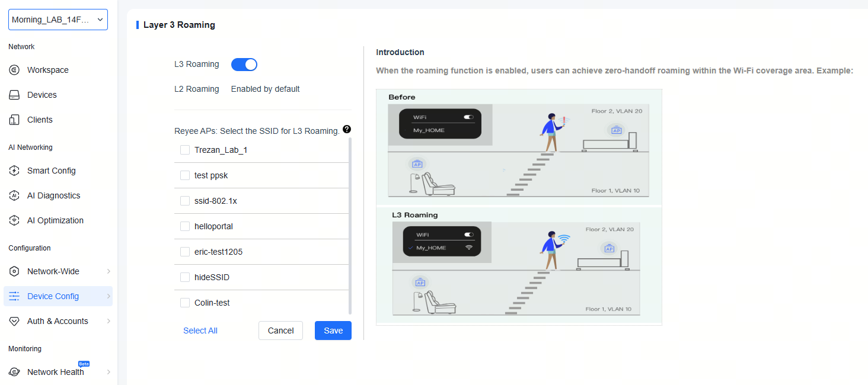This screenshot has height=385, width=868.
Task: Disable the L3 Roaming toggle switch
Action: click(x=244, y=65)
